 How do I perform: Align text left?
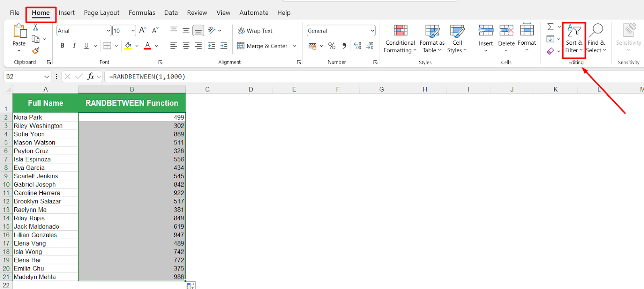[x=173, y=46]
